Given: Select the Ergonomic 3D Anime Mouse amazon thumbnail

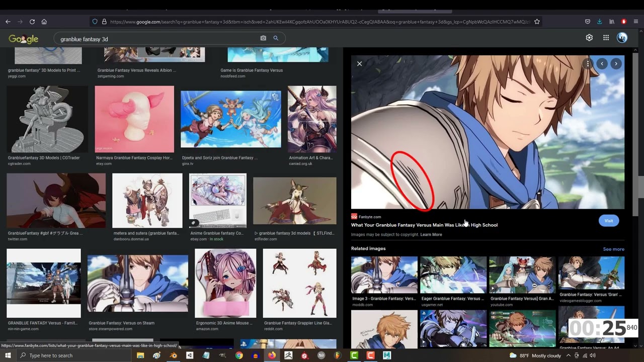Looking at the screenshot, I should [225, 283].
